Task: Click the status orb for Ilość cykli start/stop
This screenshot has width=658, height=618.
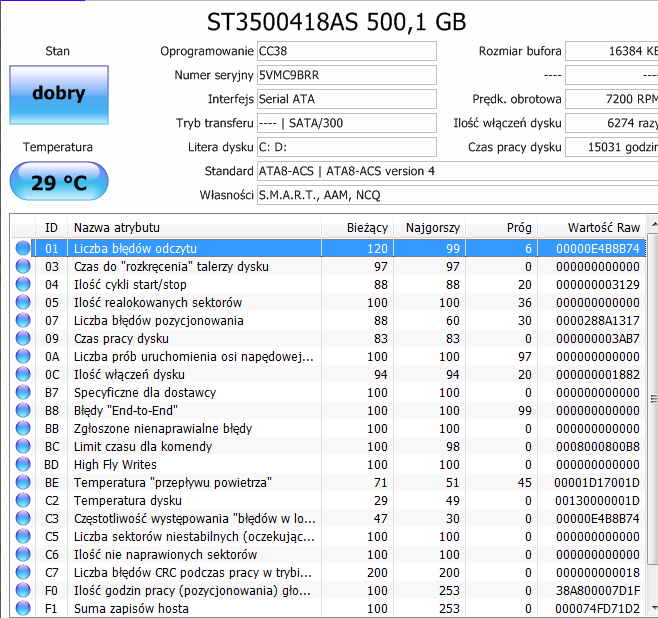Action: click(x=23, y=284)
